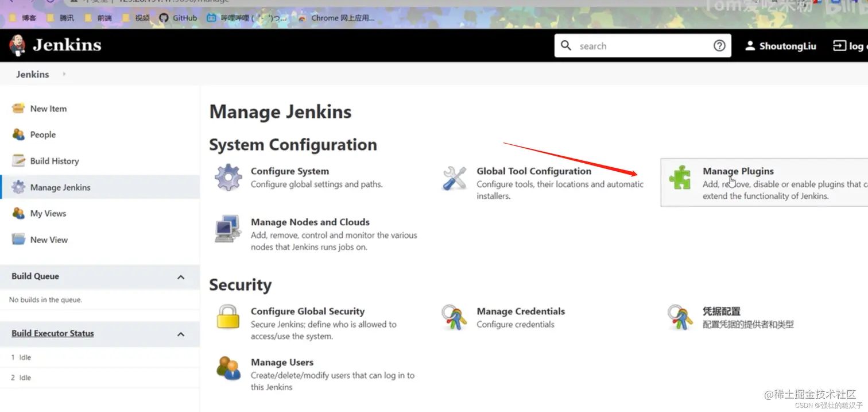Open New Item in the sidebar

(x=48, y=109)
